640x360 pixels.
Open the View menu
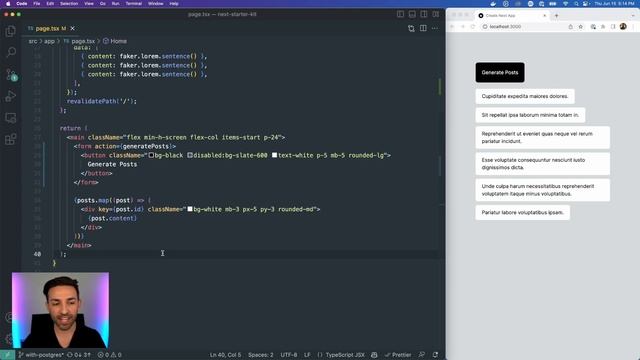coord(89,4)
